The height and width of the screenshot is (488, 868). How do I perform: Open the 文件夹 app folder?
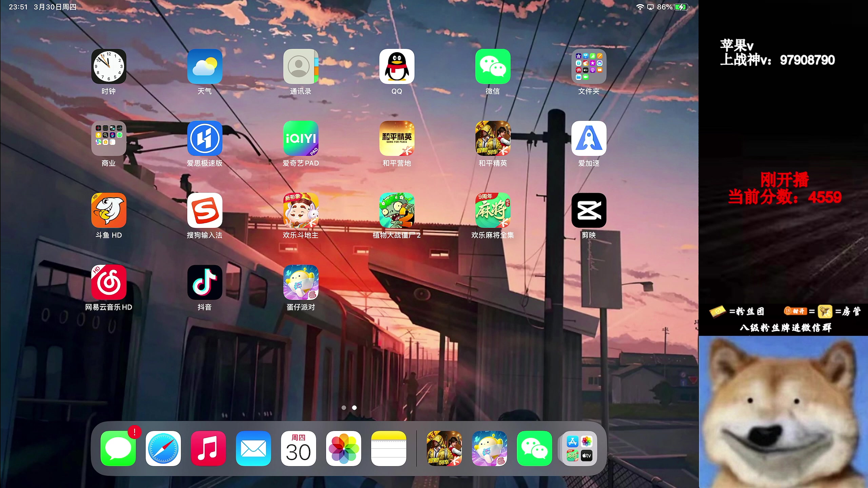pos(589,66)
